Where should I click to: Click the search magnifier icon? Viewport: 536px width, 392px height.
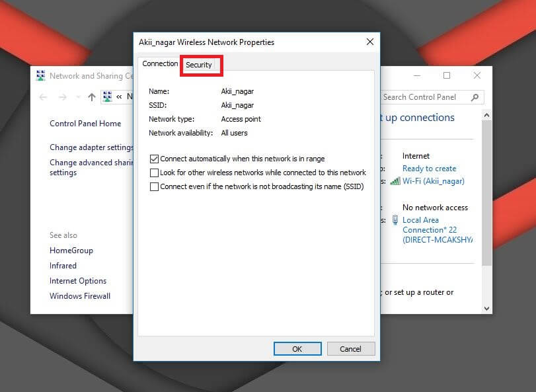475,97
